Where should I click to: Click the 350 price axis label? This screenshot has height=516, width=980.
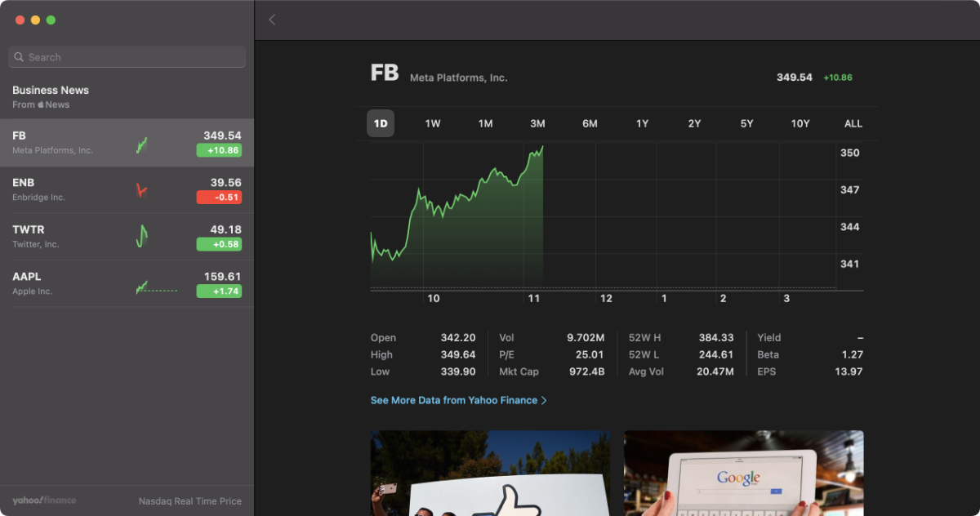[x=849, y=153]
